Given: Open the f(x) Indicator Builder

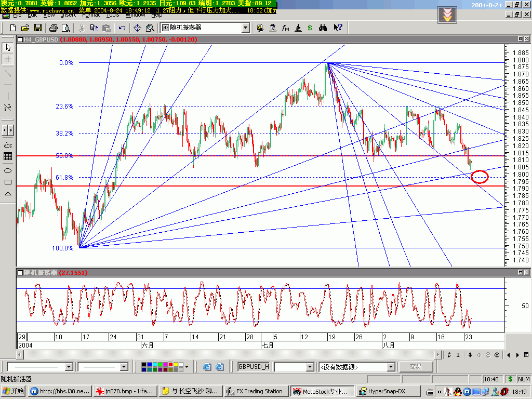Looking at the screenshot, I should [x=285, y=28].
